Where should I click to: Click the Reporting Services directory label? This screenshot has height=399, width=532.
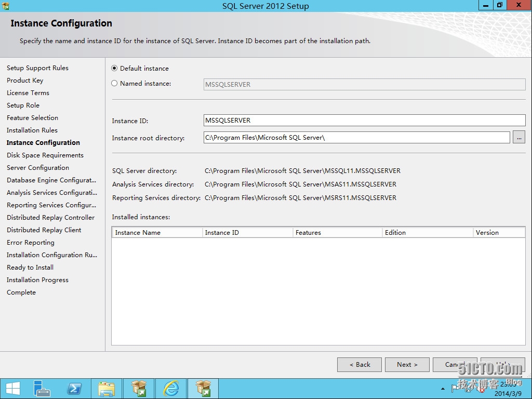[156, 198]
